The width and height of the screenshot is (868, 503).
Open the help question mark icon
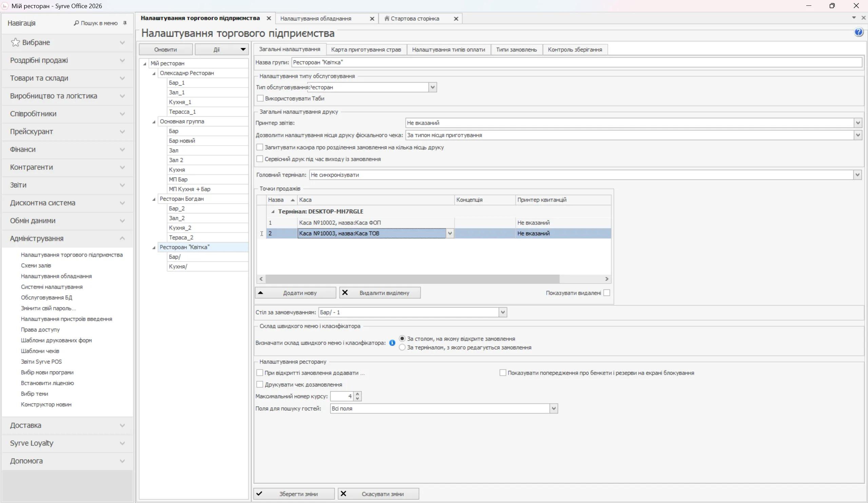click(x=859, y=32)
